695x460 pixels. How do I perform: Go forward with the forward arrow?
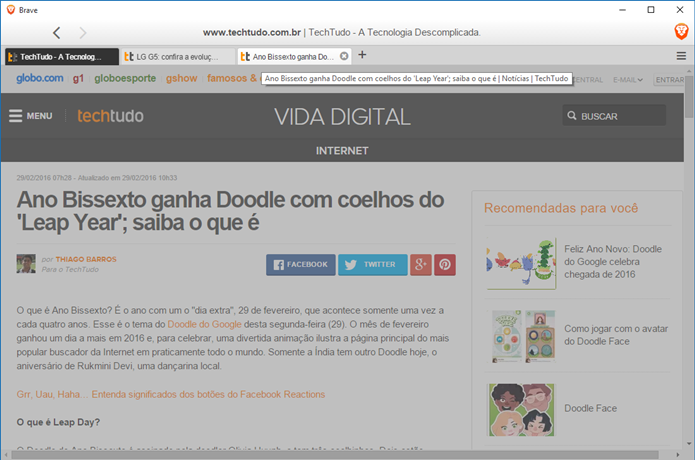pos(83,32)
